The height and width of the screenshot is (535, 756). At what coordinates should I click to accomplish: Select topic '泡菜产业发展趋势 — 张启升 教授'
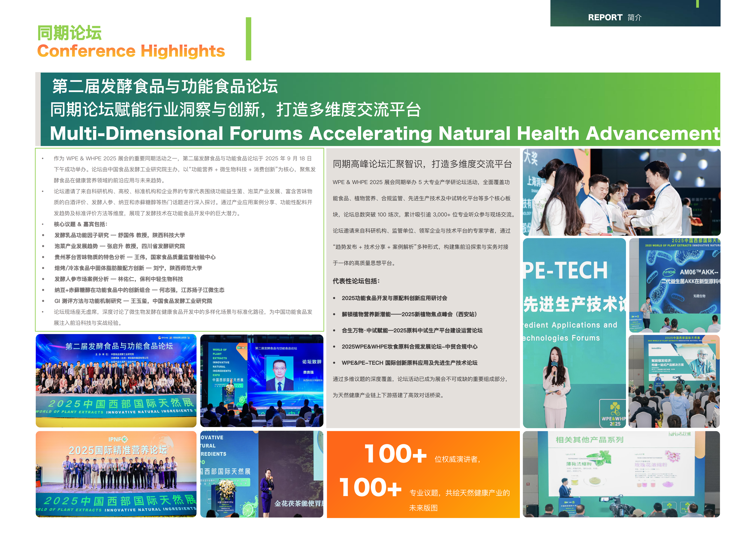coord(119,246)
